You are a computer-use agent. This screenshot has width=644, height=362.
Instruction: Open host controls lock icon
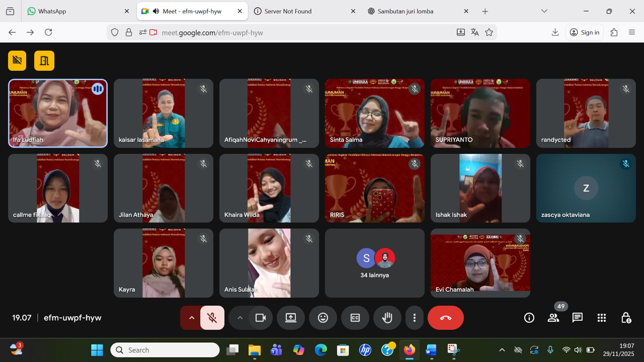point(626,318)
